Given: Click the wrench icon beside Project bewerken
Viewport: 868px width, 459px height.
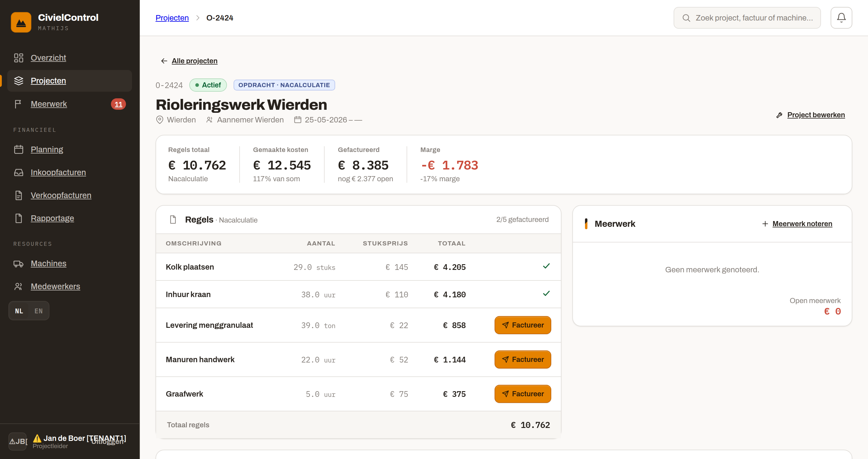Looking at the screenshot, I should point(779,115).
